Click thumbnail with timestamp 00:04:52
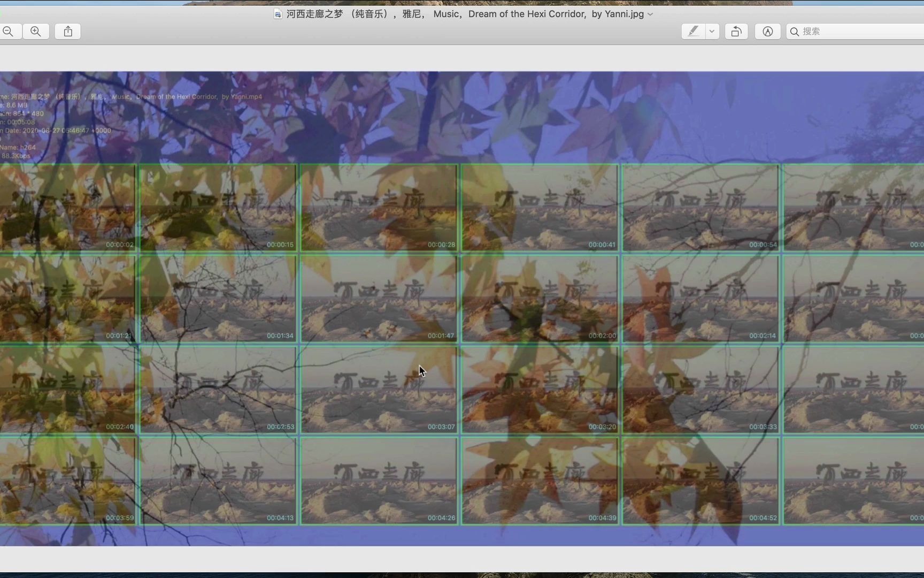Viewport: 924px width, 578px height. pyautogui.click(x=700, y=481)
